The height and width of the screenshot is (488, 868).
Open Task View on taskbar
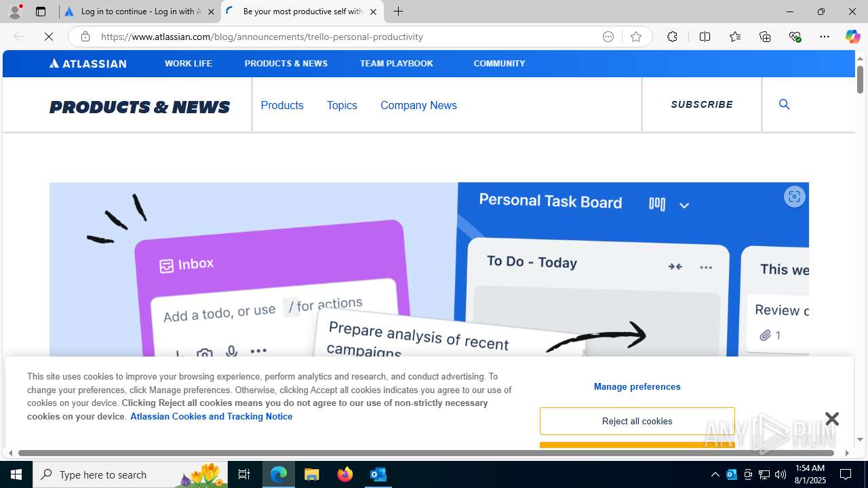(x=244, y=474)
